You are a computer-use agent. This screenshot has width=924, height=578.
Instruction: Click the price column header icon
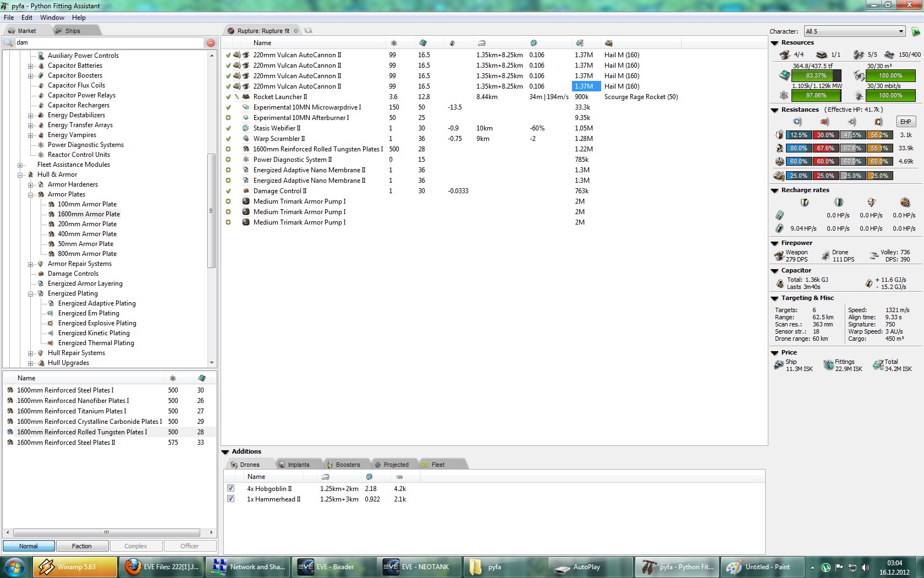[580, 43]
